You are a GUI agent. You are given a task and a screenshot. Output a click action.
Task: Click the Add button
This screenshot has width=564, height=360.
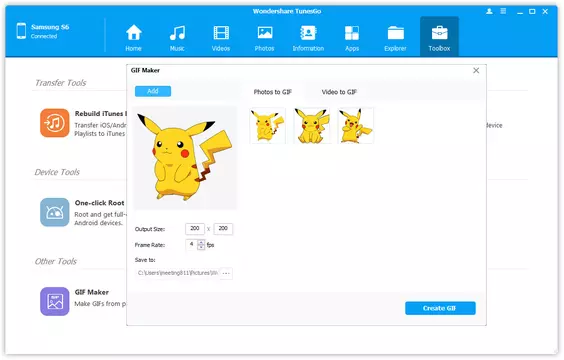[153, 91]
